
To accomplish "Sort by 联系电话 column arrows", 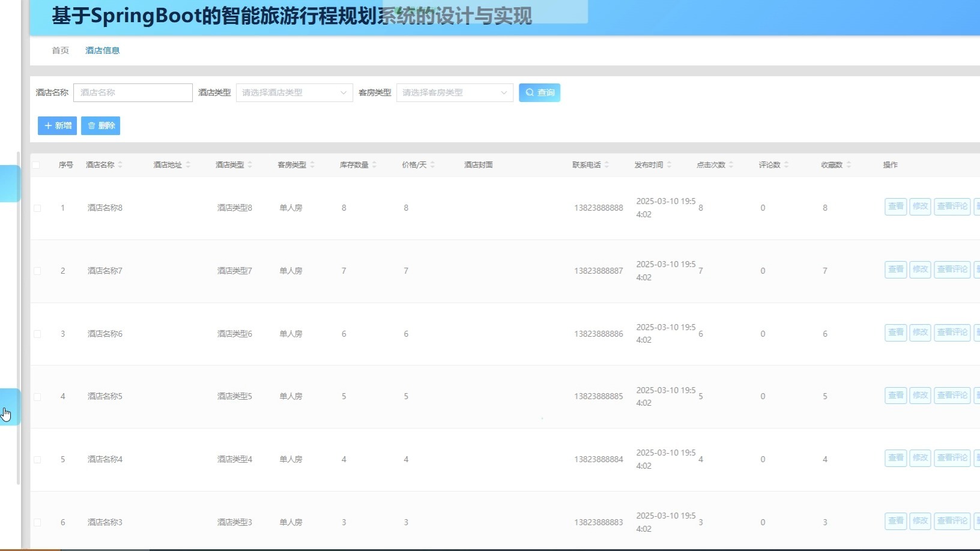I will [x=606, y=164].
